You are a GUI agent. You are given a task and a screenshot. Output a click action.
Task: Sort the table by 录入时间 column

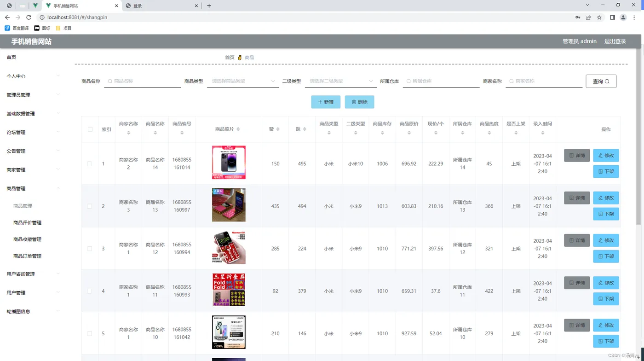(542, 133)
